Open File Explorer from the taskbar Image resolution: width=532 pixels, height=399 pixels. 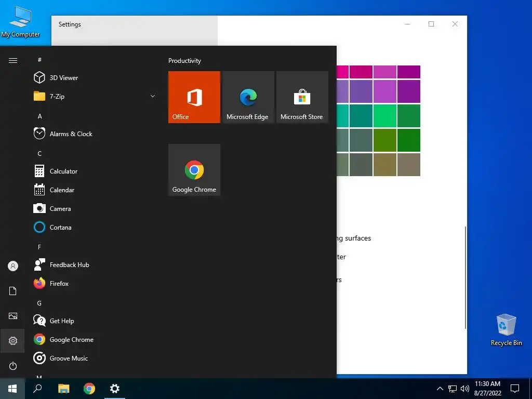63,389
